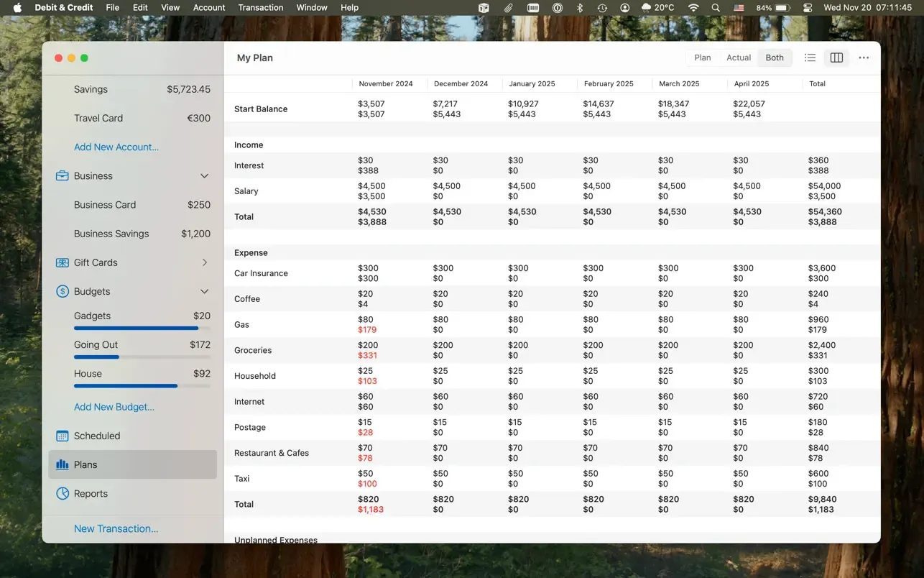This screenshot has width=924, height=578.
Task: Show only the Plan values
Action: [703, 58]
